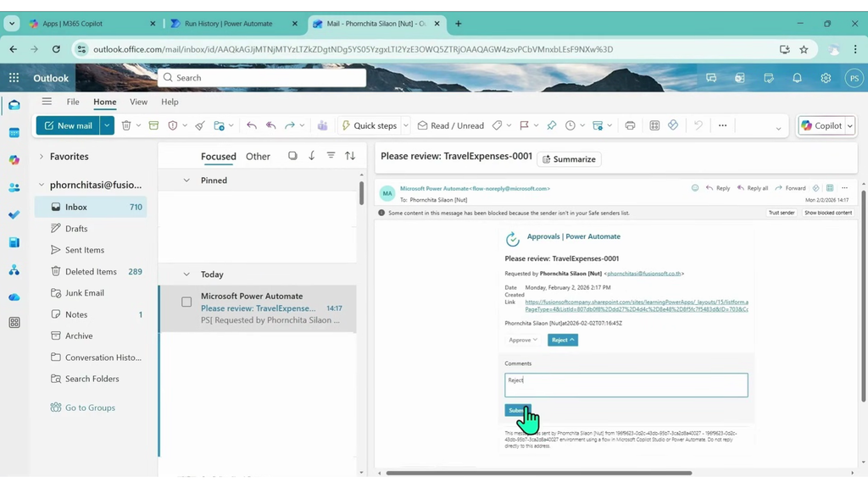Click the sort arrows in message list

[x=350, y=156]
